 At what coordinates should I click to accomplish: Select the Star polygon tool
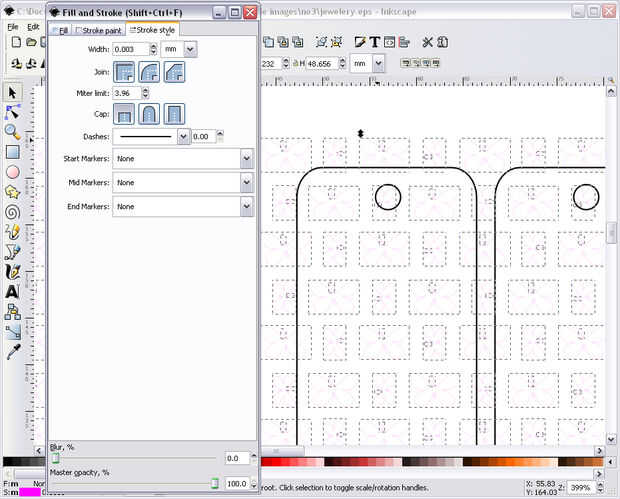point(12,192)
